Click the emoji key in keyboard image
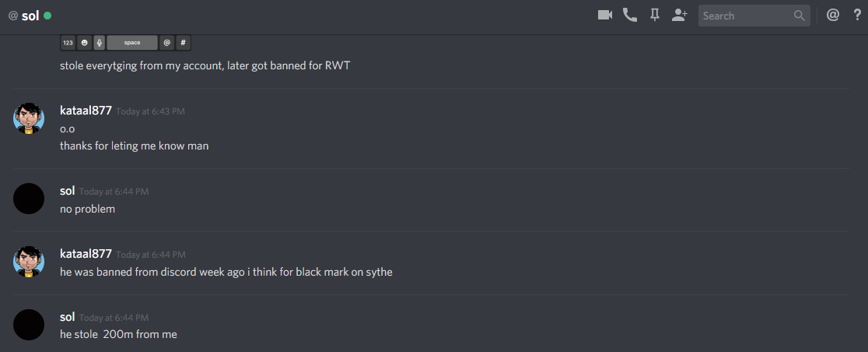868x352 pixels. point(84,43)
